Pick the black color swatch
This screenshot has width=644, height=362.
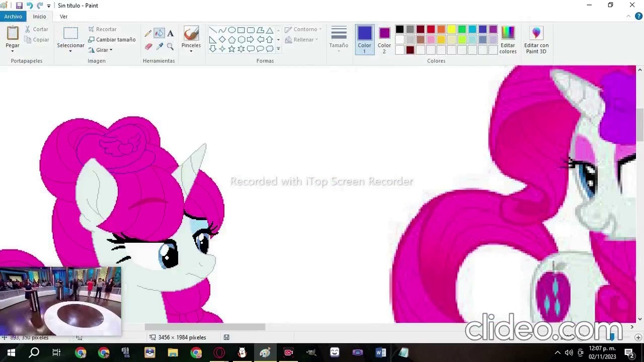pyautogui.click(x=399, y=30)
